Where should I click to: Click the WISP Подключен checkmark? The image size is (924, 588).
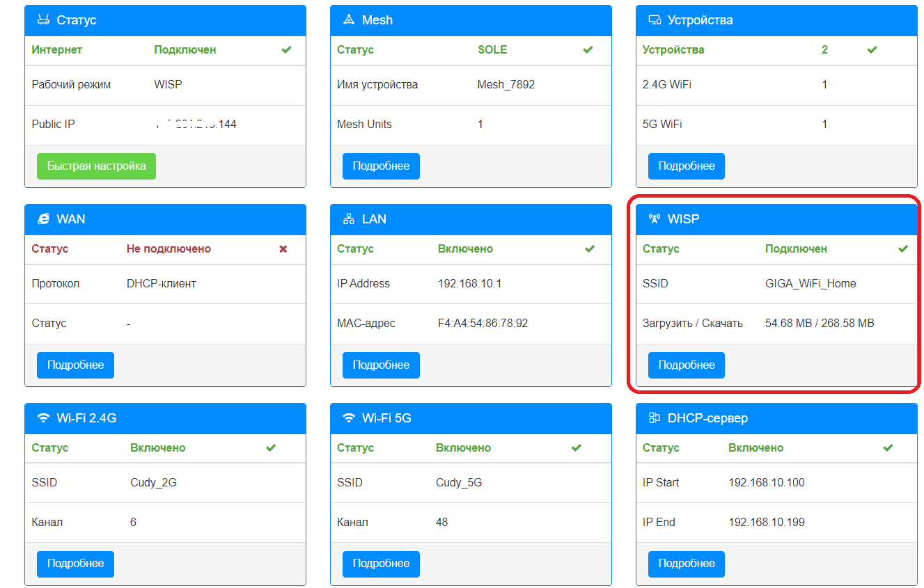pos(903,249)
